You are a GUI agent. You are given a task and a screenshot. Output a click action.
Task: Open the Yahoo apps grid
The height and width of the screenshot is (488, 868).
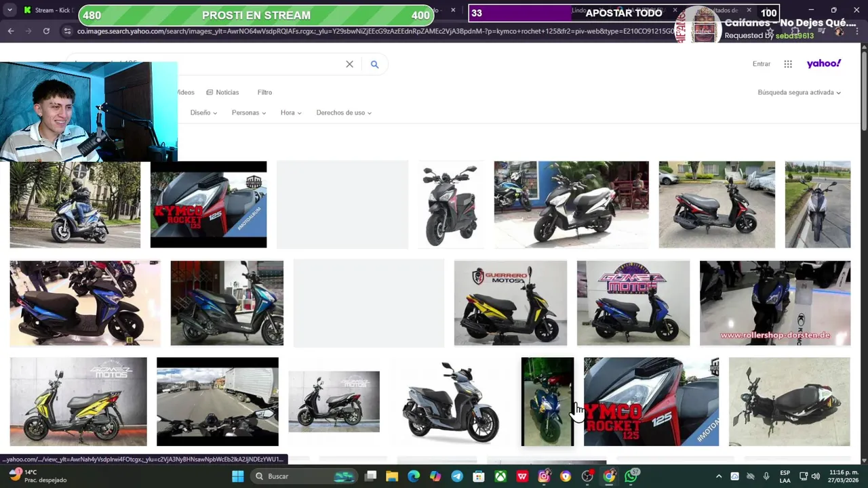pos(788,64)
